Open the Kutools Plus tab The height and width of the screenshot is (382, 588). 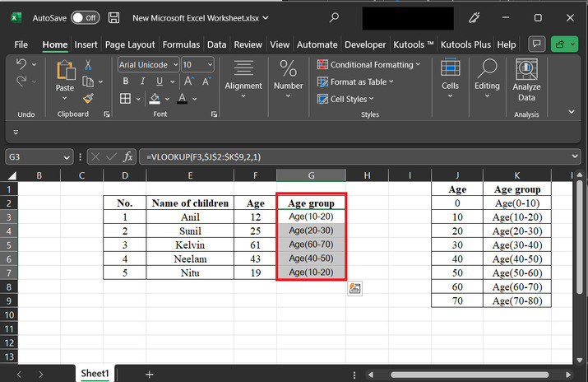465,44
